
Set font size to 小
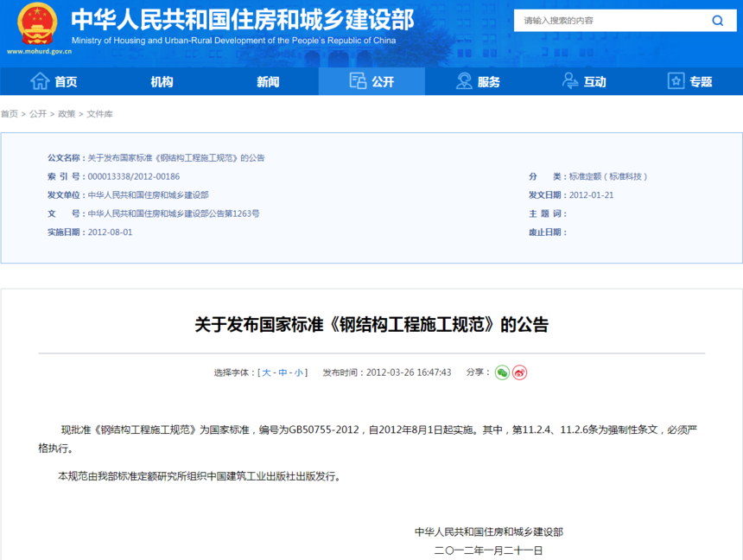[x=299, y=372]
